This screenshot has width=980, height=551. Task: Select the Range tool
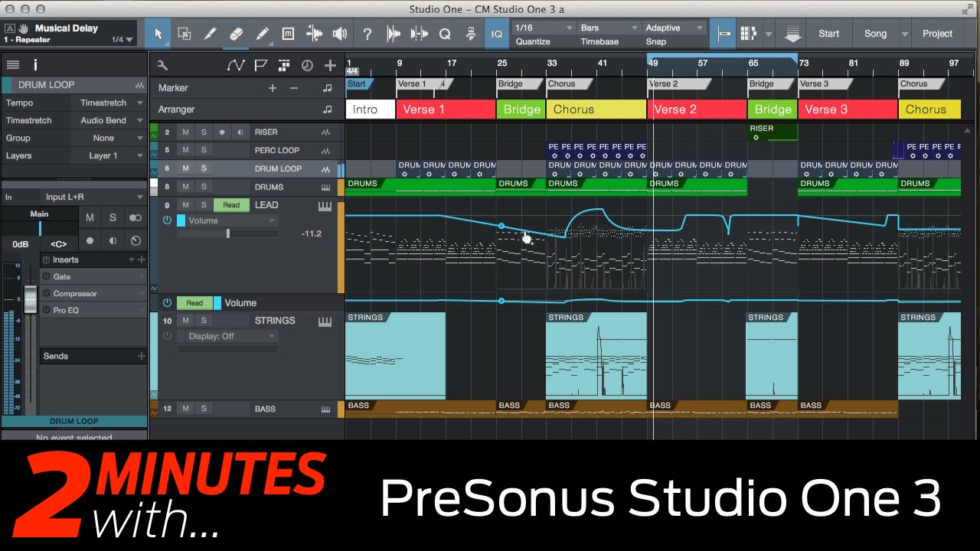[x=185, y=34]
